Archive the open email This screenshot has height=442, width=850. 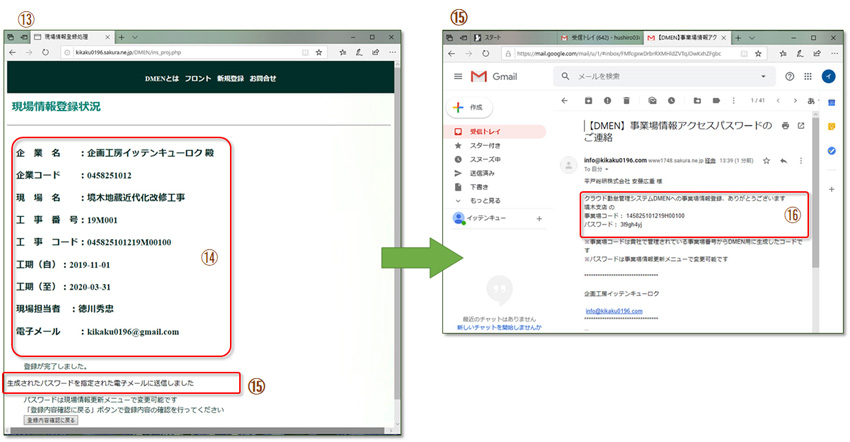(588, 100)
